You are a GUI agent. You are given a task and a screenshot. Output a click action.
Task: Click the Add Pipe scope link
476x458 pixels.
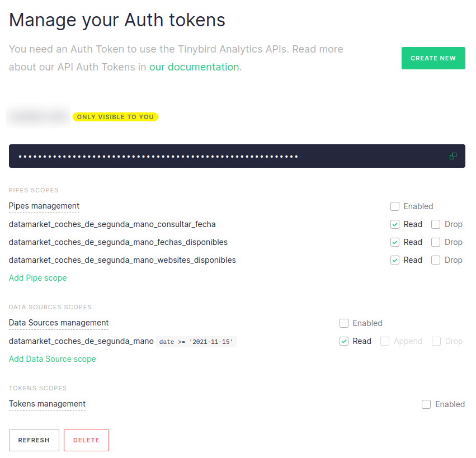(x=37, y=278)
